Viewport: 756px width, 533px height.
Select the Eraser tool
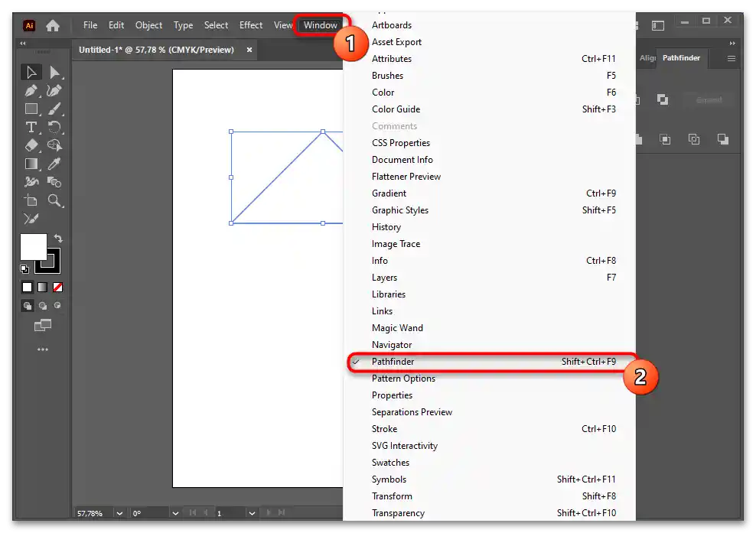(31, 145)
